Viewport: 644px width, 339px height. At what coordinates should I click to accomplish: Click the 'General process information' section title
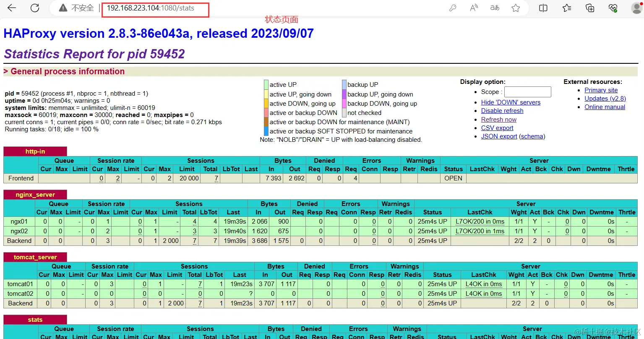[68, 71]
